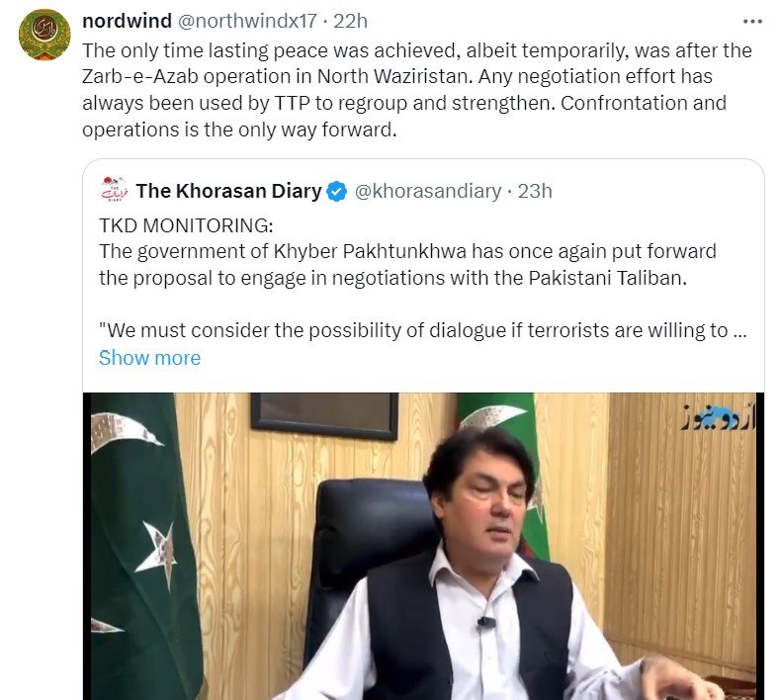
Task: Click 'Confrontation and operations' tweet sentence
Action: point(404,116)
